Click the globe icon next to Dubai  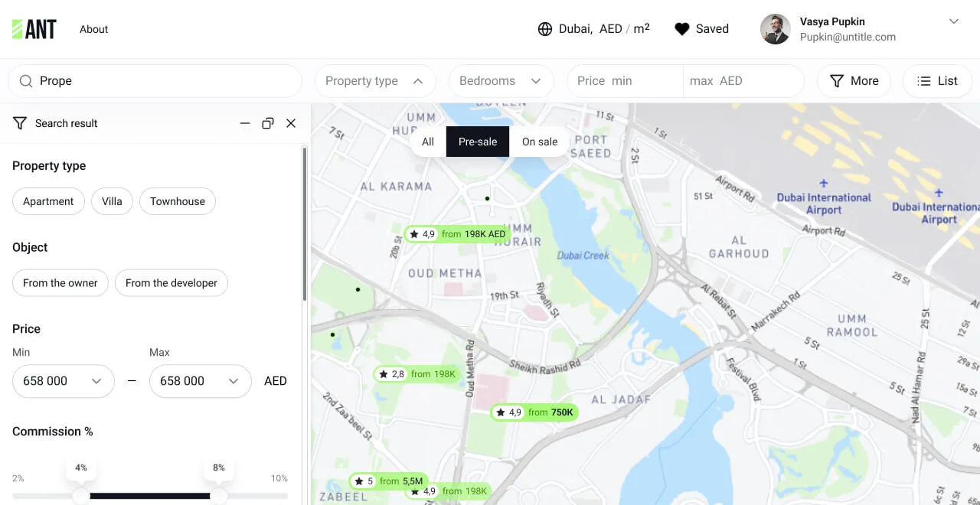click(x=545, y=29)
